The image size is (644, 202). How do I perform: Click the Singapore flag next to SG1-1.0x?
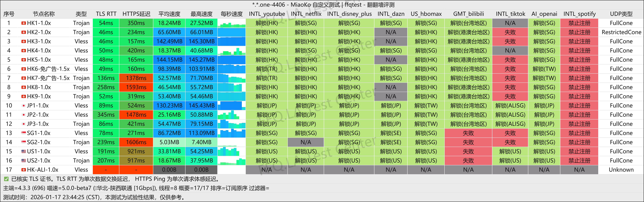[24, 133]
